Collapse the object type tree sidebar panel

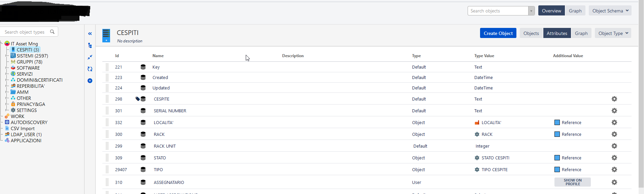[90, 34]
